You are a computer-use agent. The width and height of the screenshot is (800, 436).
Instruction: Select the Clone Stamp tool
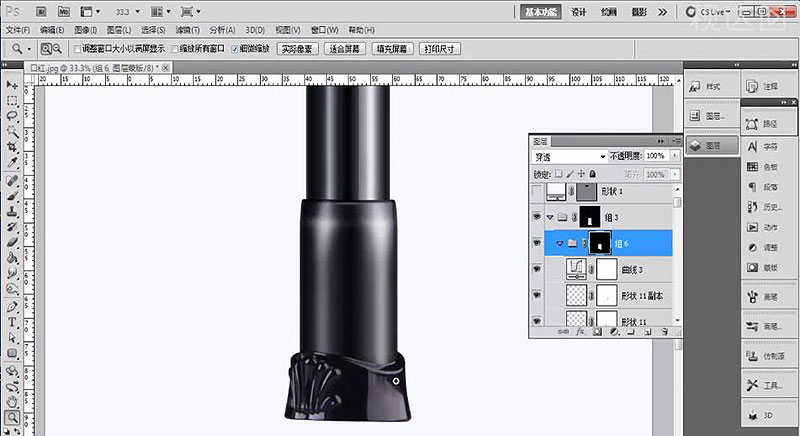[x=12, y=212]
